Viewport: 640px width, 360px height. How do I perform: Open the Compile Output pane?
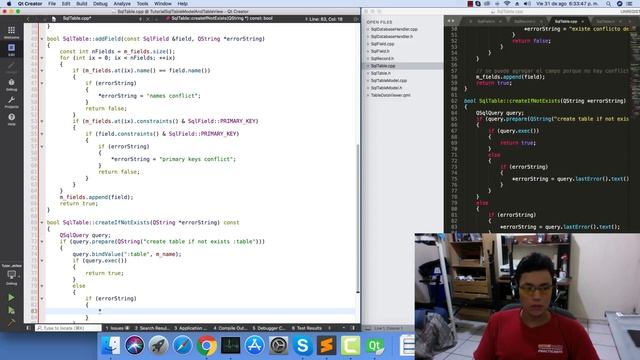point(230,328)
